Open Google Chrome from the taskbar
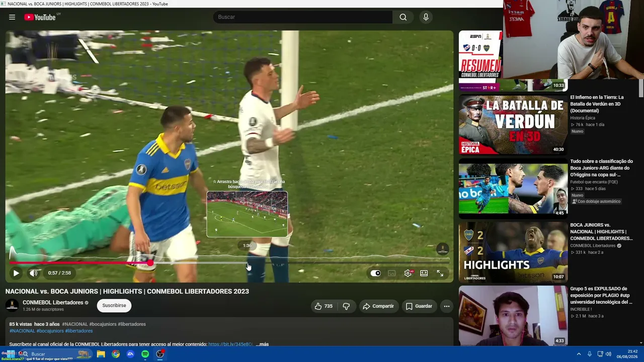This screenshot has width=644, height=362. click(116, 354)
